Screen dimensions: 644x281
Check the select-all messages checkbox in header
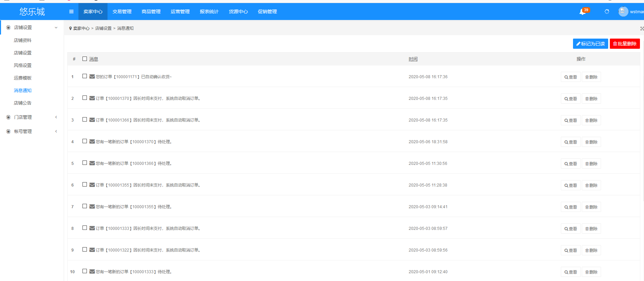[x=85, y=59]
